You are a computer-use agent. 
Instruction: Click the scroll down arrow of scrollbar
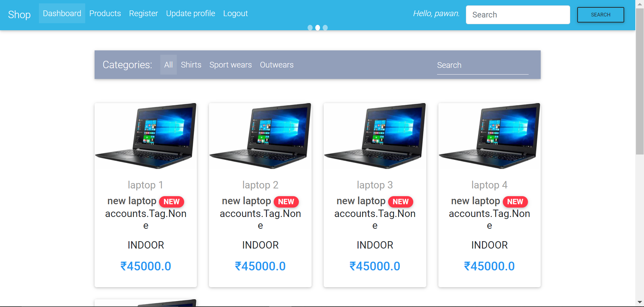[640, 302]
